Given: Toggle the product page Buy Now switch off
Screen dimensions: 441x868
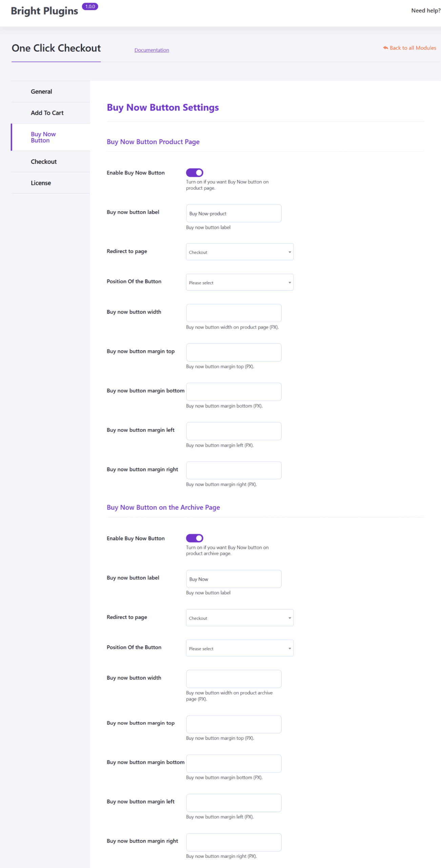Looking at the screenshot, I should [194, 172].
